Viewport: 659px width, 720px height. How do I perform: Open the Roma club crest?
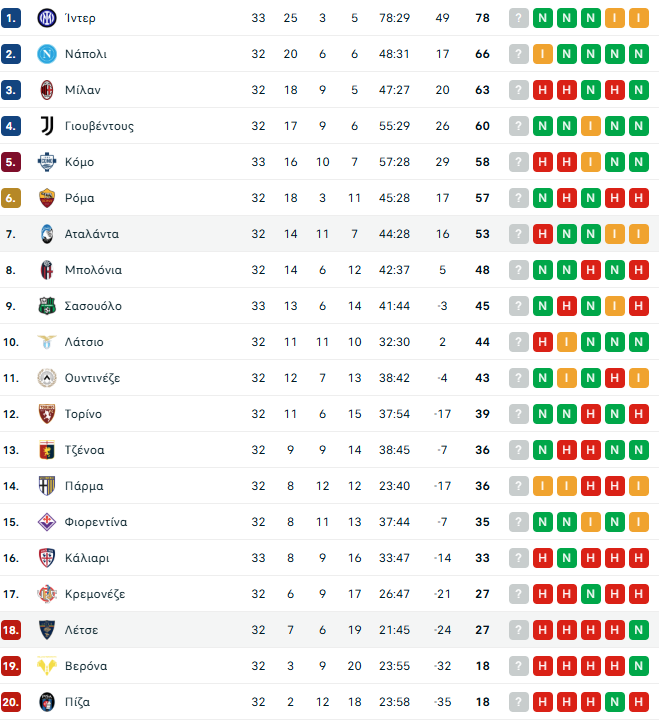(46, 198)
